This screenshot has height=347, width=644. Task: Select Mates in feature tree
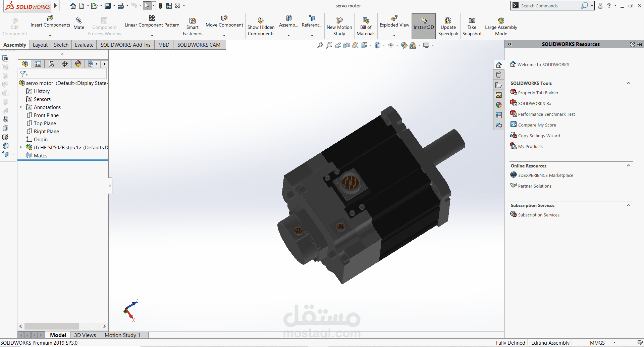(41, 156)
